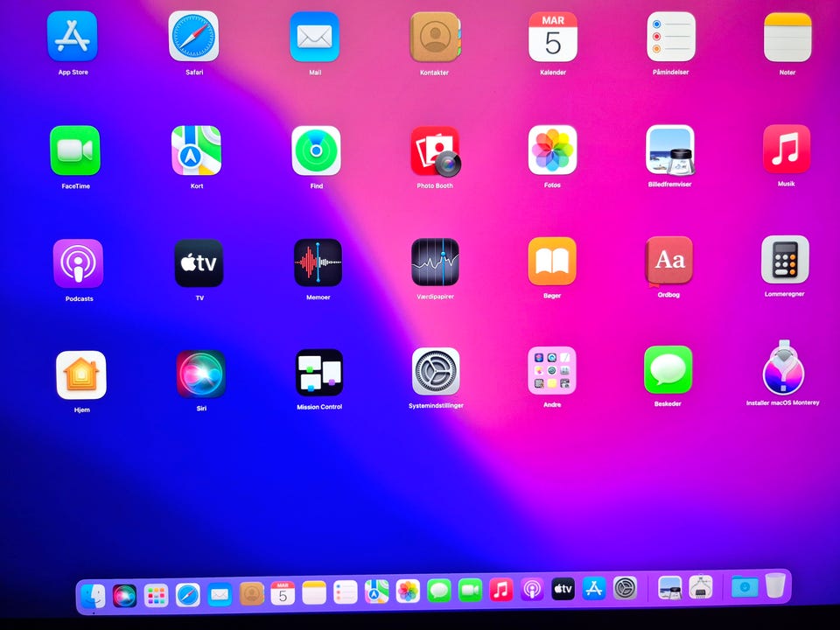
Task: Open Systemindstillinger in Launchpad grid
Action: (x=436, y=372)
